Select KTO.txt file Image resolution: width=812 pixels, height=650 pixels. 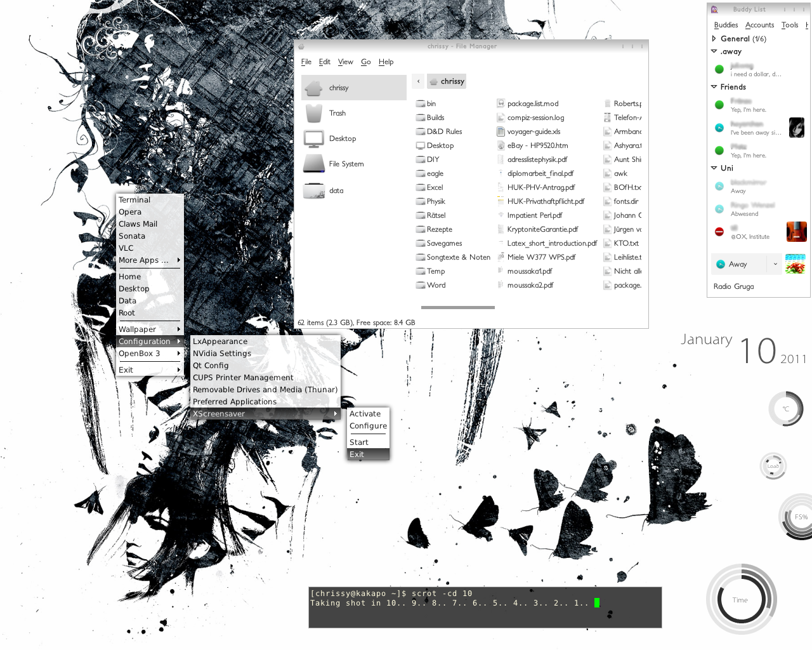(x=621, y=243)
